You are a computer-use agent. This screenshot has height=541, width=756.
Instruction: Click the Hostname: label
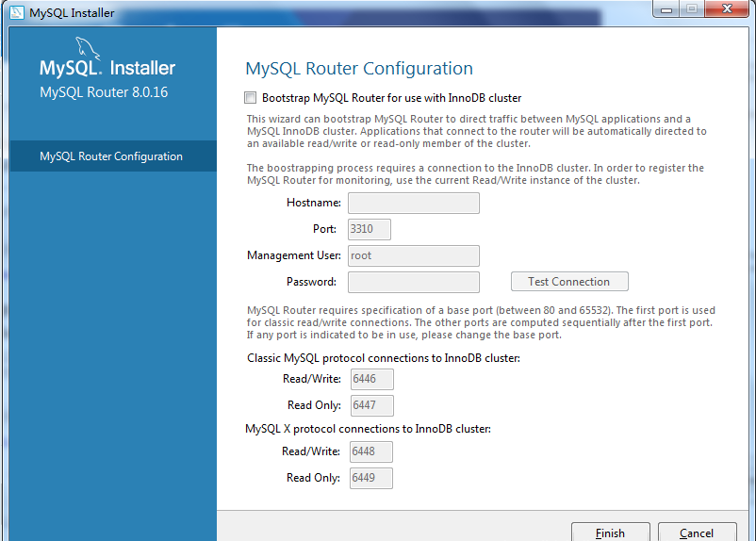314,203
